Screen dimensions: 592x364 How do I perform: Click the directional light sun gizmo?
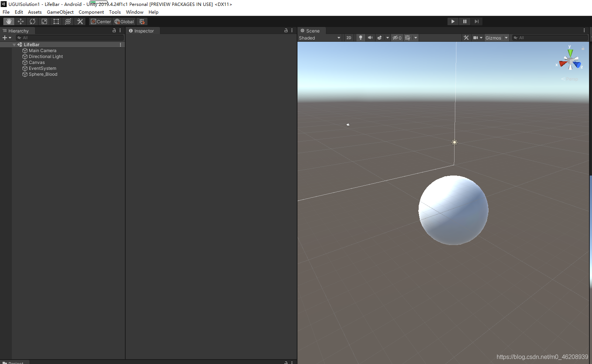[x=455, y=142]
